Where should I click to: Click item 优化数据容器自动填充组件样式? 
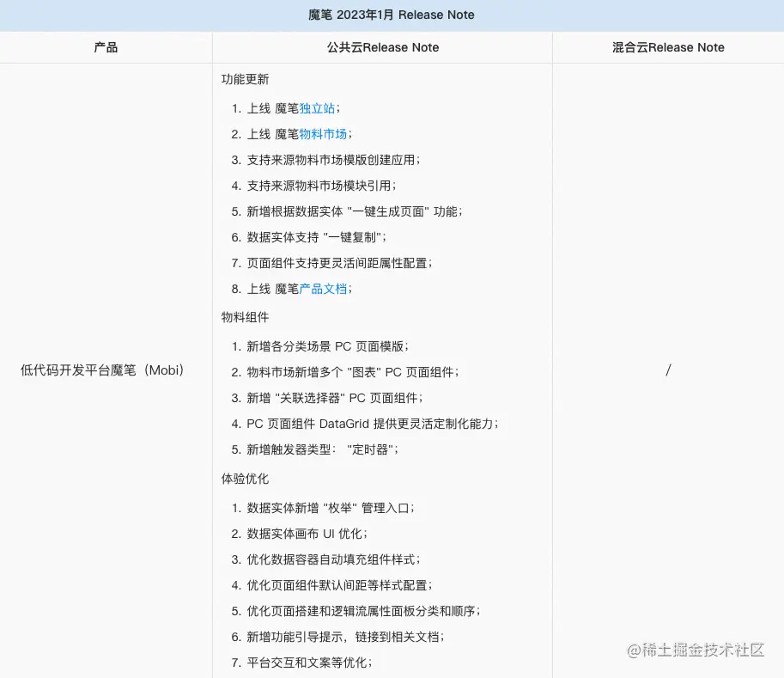(x=333, y=559)
